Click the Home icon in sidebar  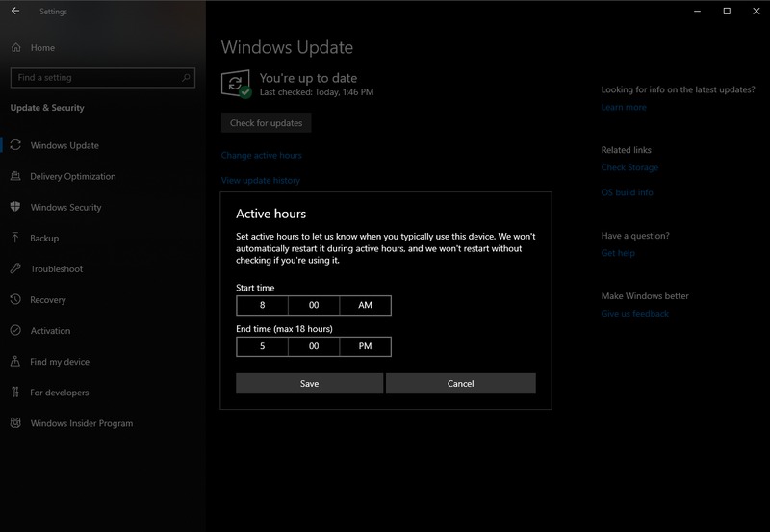tap(16, 47)
